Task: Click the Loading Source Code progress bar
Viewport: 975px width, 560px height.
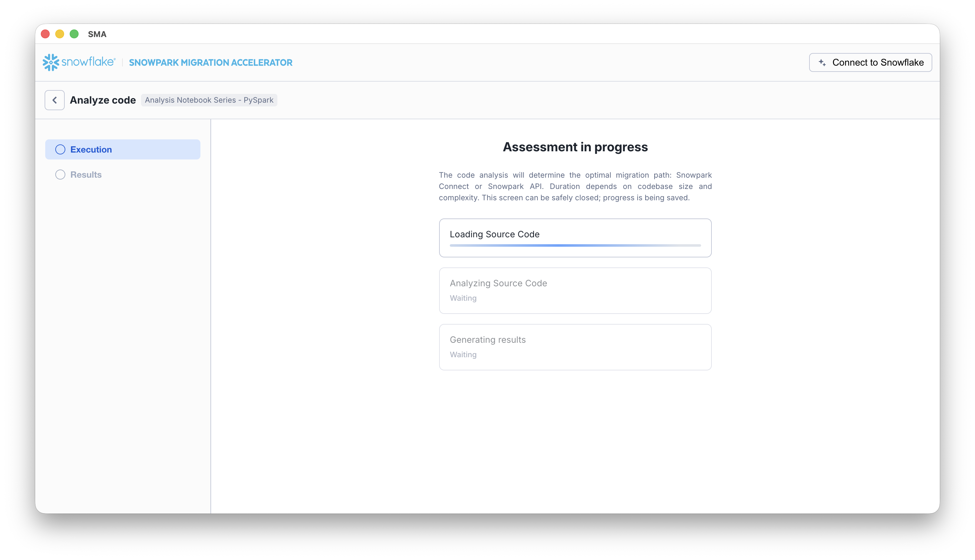Action: [575, 245]
